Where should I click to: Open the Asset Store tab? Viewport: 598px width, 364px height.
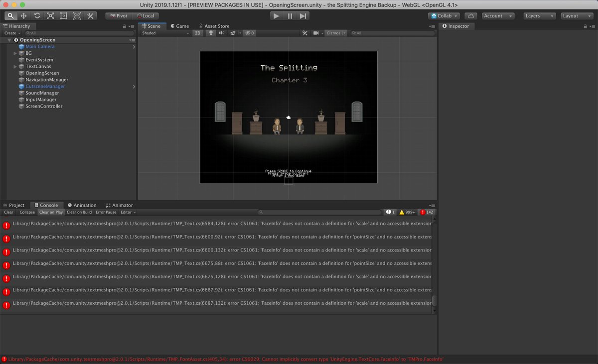pos(214,26)
